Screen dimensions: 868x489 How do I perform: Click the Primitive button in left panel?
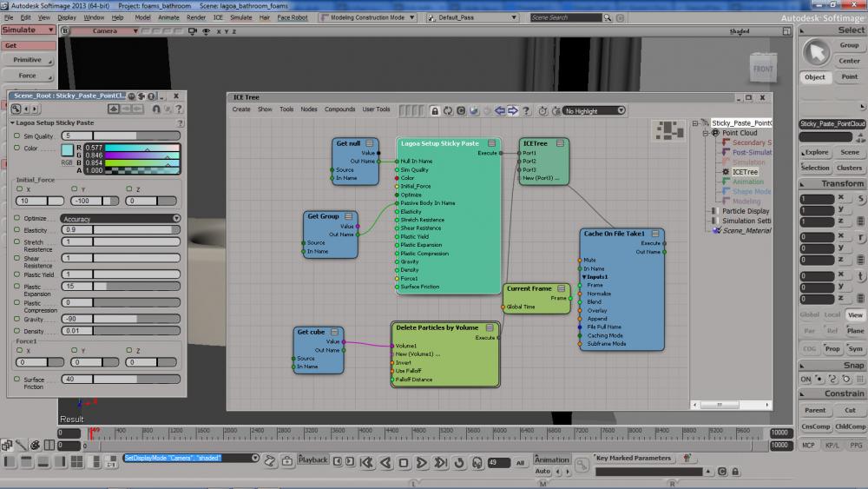pos(27,60)
